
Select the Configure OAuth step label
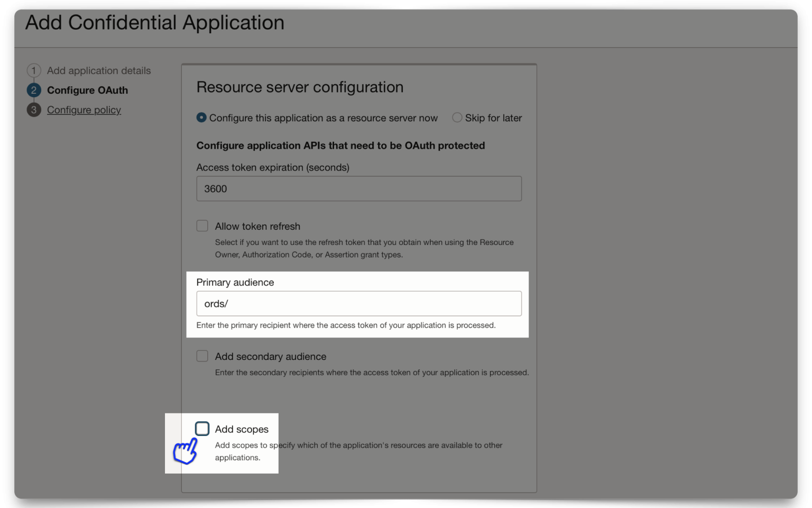click(x=87, y=90)
